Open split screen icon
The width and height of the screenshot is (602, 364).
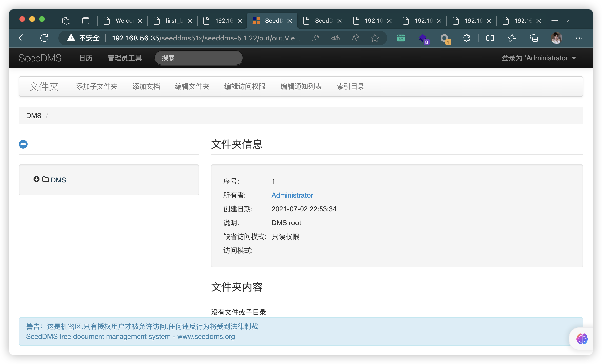click(x=490, y=38)
